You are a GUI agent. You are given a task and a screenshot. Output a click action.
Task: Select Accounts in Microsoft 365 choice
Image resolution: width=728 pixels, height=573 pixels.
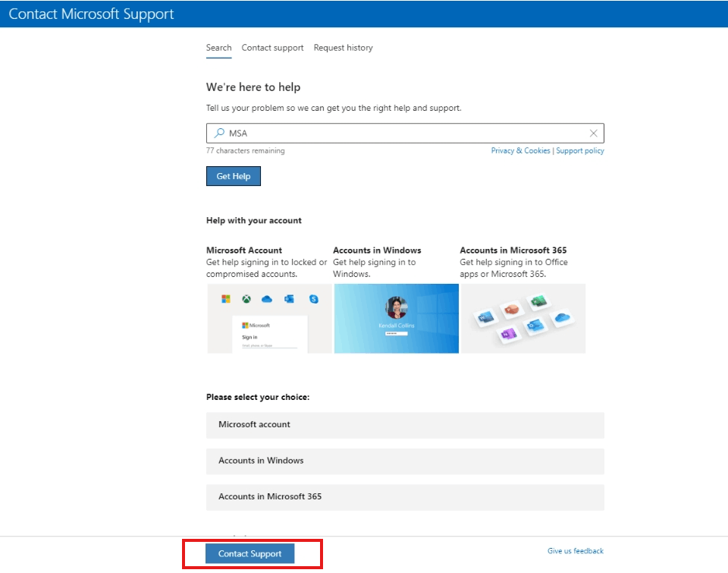[x=405, y=497]
